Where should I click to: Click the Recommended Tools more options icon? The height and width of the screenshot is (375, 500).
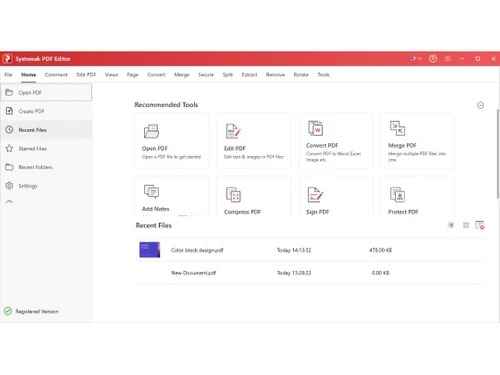[x=480, y=105]
